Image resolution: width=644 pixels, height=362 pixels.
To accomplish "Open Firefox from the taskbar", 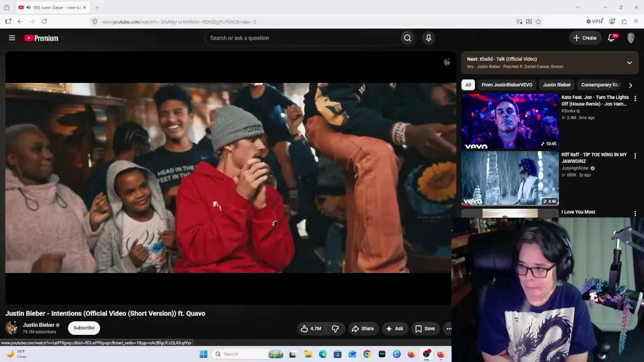I will pos(411,354).
